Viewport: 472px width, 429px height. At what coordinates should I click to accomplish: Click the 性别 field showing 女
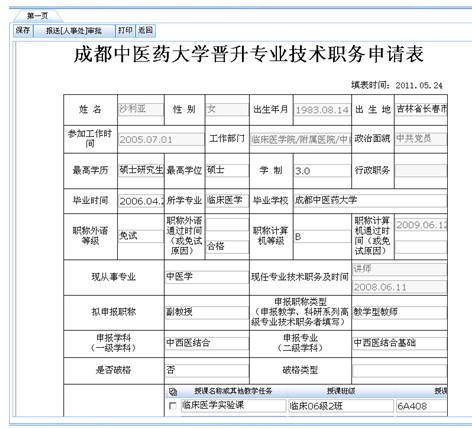[227, 109]
